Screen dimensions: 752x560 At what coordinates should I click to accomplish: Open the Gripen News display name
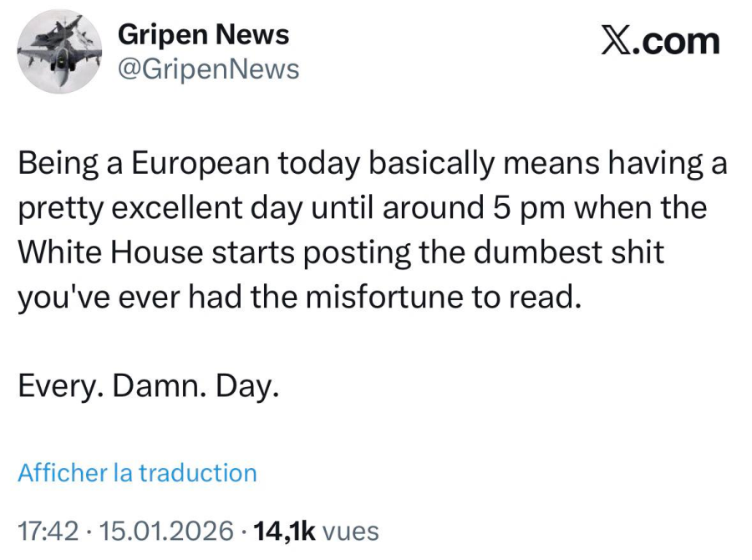point(203,35)
